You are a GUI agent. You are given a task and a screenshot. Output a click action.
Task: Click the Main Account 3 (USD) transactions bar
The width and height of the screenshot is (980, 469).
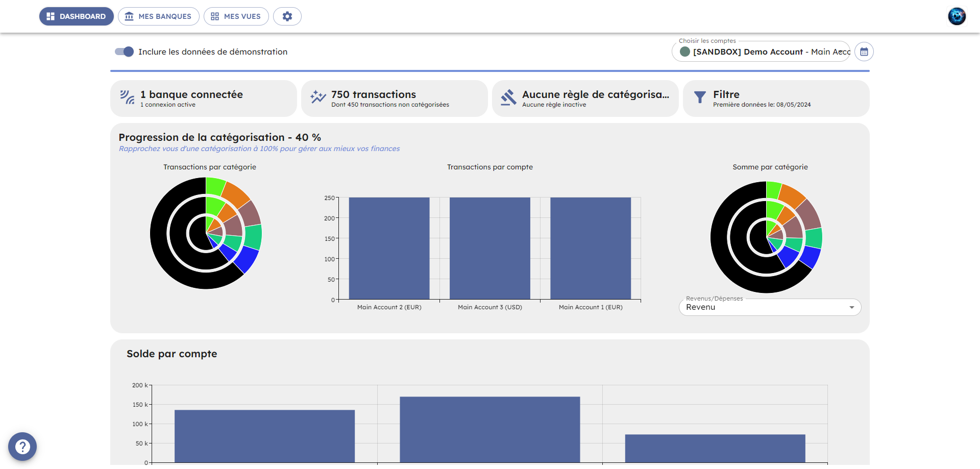490,249
